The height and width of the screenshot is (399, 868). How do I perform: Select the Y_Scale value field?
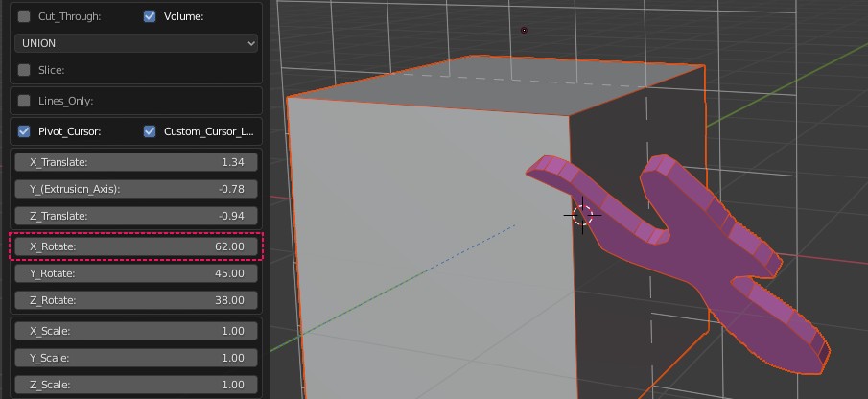point(136,358)
